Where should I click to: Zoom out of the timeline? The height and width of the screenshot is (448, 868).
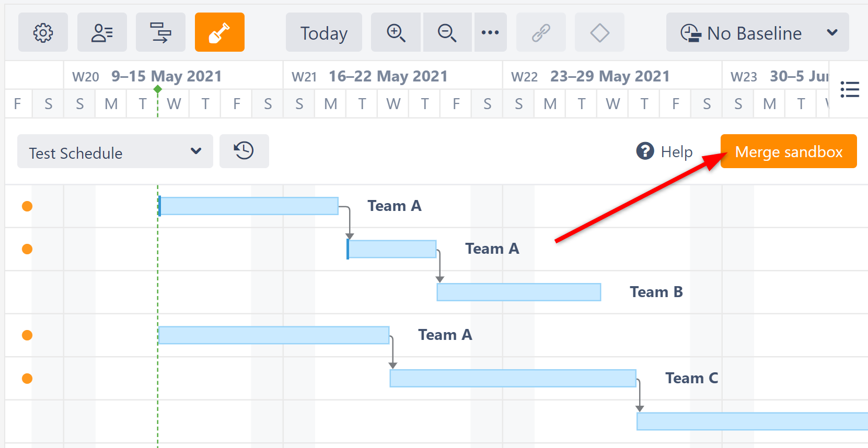tap(447, 32)
